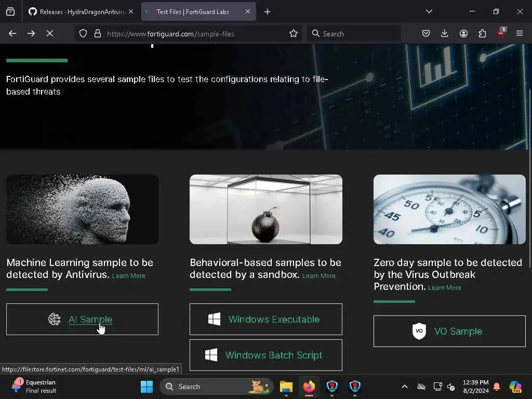The image size is (532, 399).
Task: Switch to Releases HydraDragonAntivirus tab
Action: click(81, 12)
